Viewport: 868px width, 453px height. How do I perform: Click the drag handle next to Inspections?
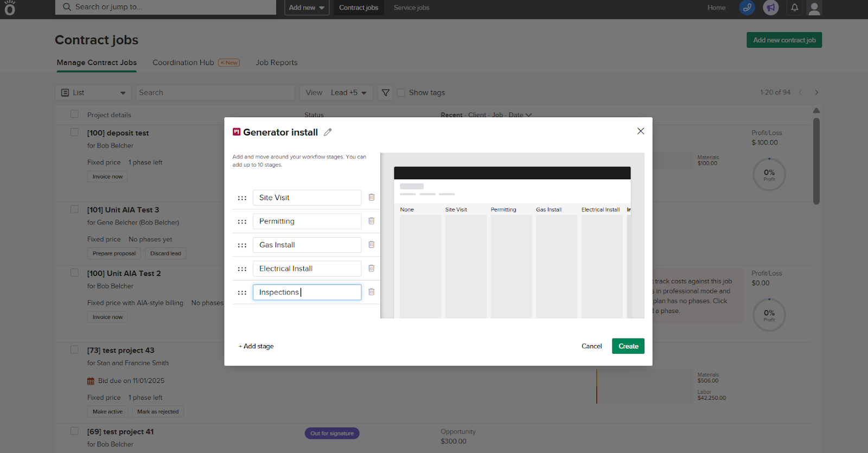pos(242,292)
